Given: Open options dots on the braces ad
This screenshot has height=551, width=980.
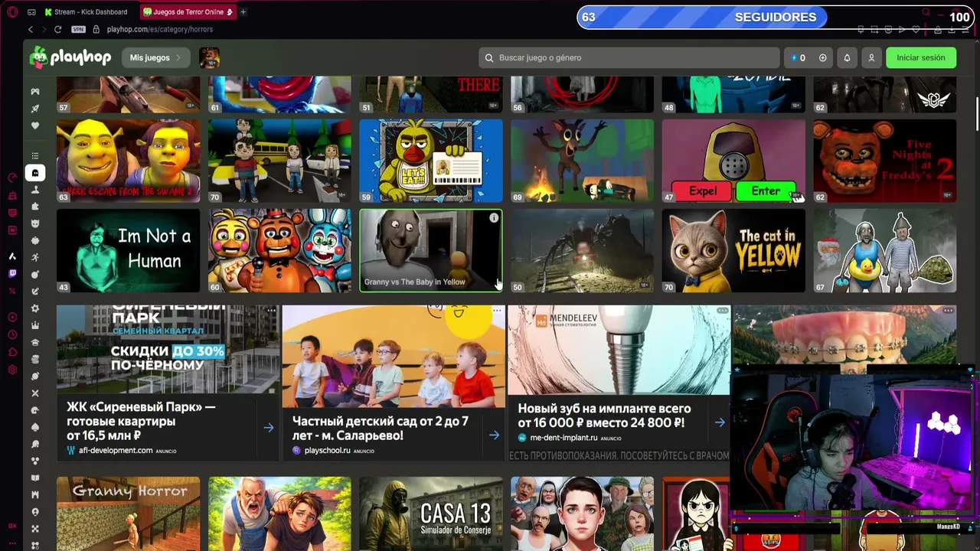Looking at the screenshot, I should coord(948,311).
